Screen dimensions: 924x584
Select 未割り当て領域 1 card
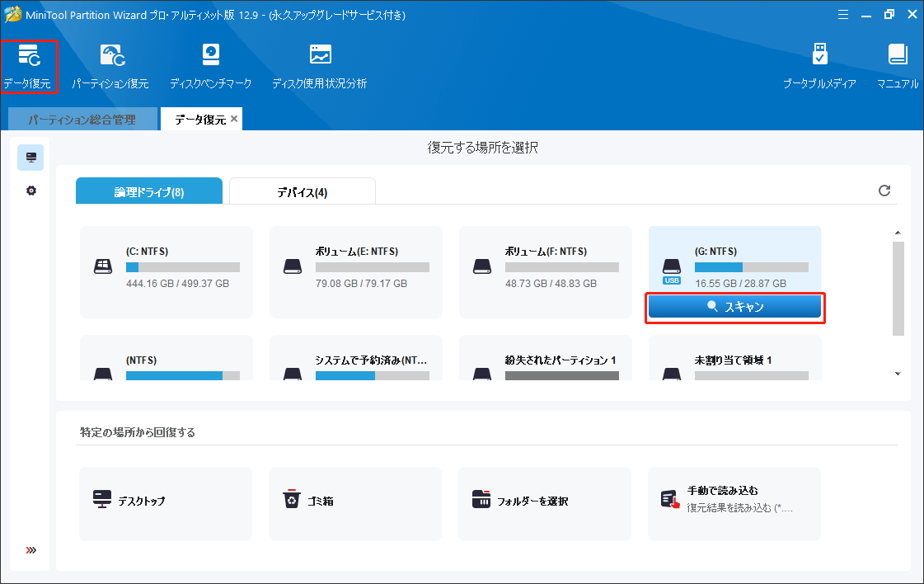pos(735,358)
